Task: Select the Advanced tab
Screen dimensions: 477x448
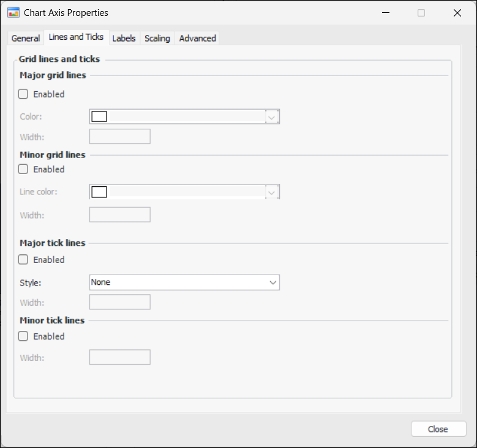Action: click(197, 38)
